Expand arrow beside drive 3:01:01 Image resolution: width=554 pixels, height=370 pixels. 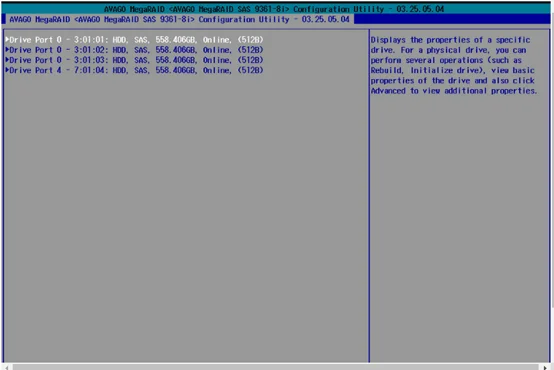coord(7,40)
